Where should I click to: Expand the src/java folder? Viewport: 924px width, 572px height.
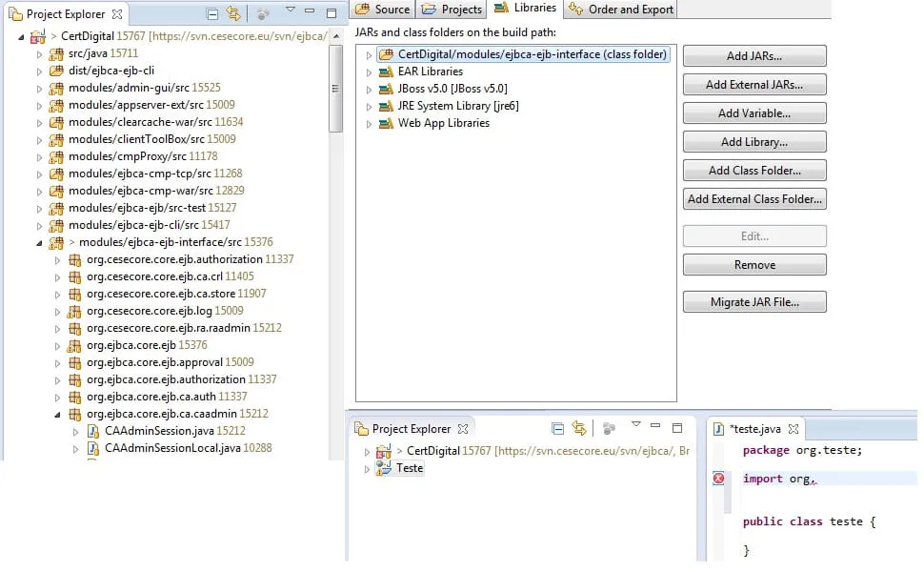(39, 54)
